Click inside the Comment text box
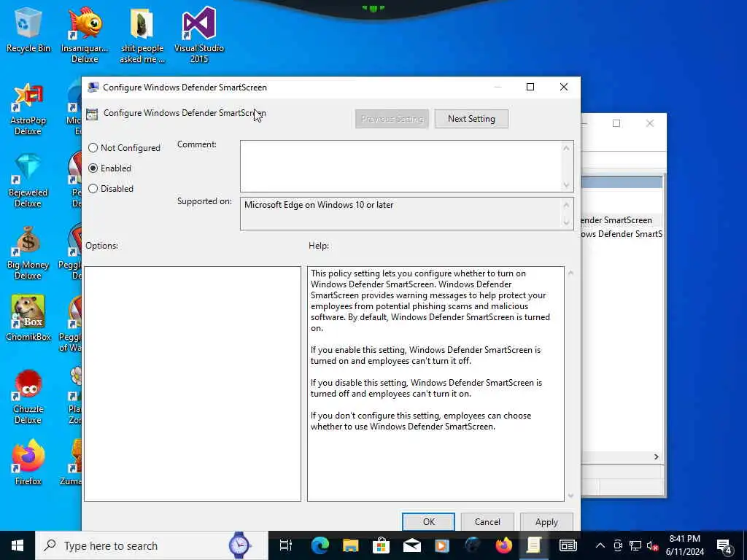 (400, 166)
